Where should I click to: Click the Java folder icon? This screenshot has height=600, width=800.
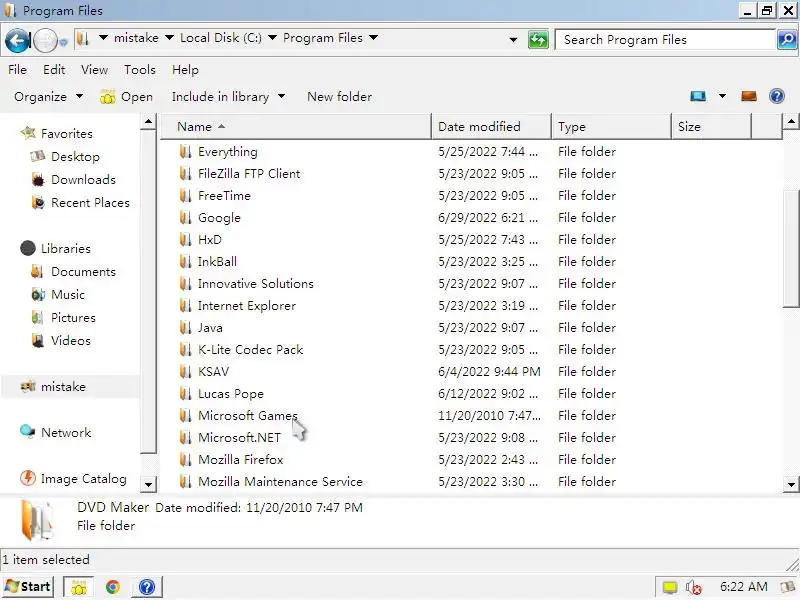(x=185, y=327)
